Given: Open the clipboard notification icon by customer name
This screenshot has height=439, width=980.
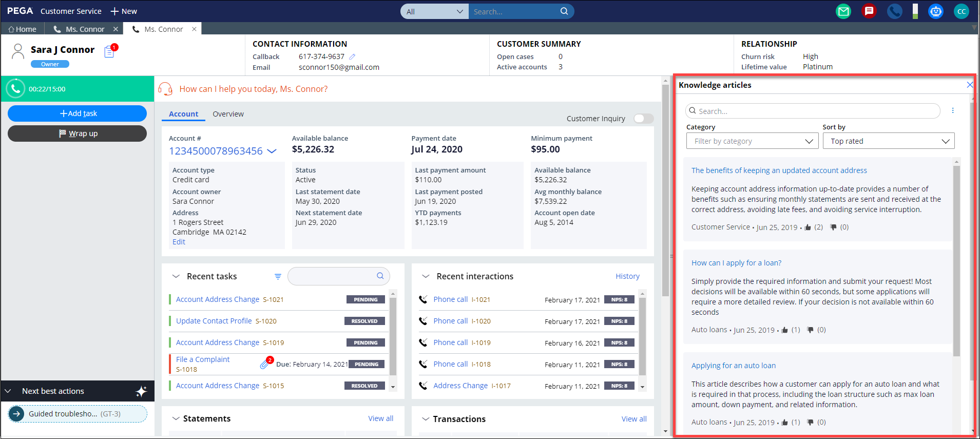Looking at the screenshot, I should (109, 51).
